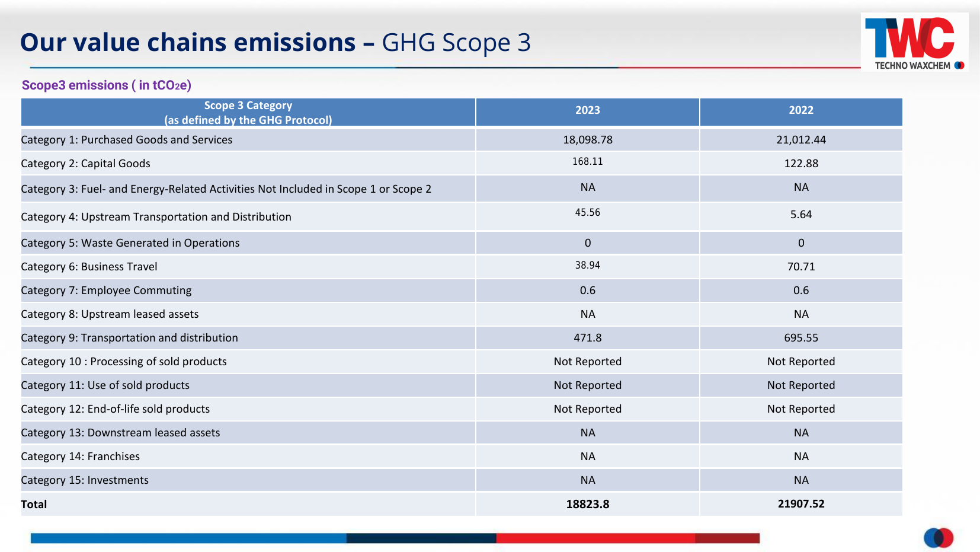Click 2023 NA for Category 14 Franchises
The image size is (980, 552).
[588, 457]
